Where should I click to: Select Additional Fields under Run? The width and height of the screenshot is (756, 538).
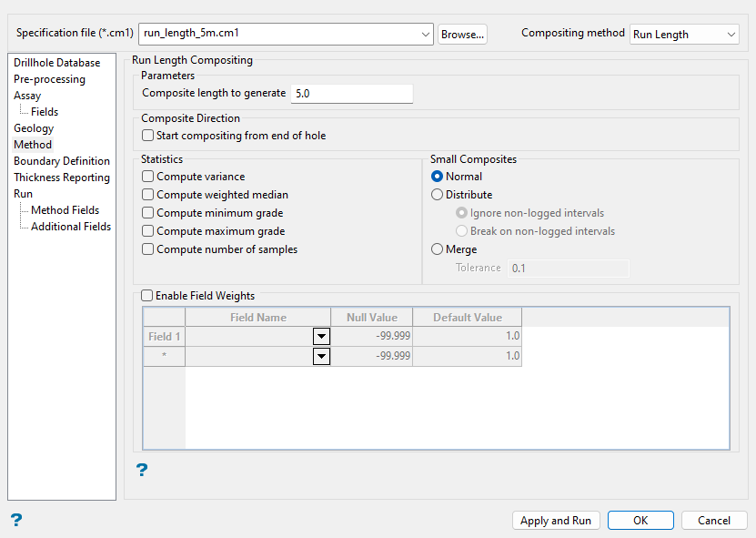(71, 227)
